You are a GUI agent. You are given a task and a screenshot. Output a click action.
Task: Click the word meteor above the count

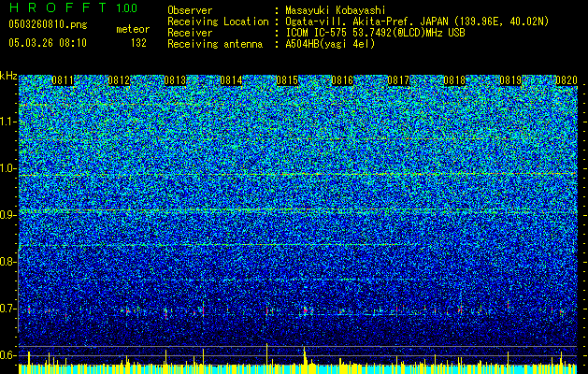(x=133, y=29)
